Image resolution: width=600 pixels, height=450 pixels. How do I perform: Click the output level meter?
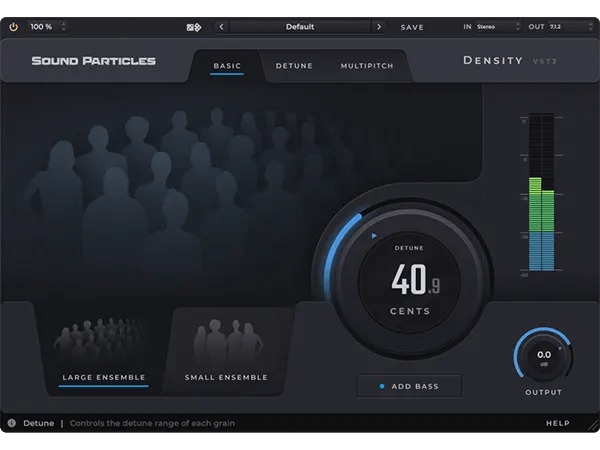click(x=541, y=192)
